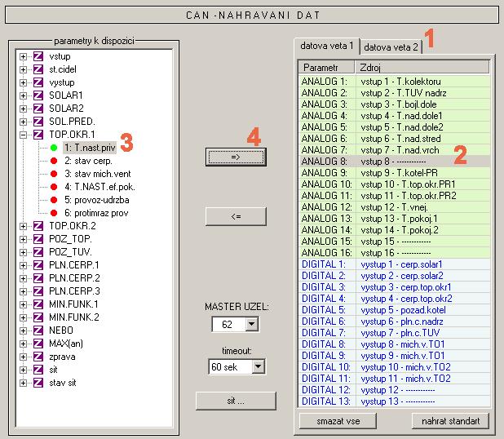Click the Z icon next to SOLAR2
Screen dimensions: 504x439
[x=38, y=109]
